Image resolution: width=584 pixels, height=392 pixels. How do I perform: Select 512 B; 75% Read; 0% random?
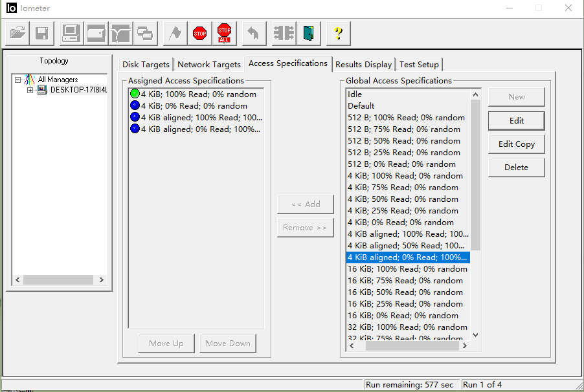[408, 129]
